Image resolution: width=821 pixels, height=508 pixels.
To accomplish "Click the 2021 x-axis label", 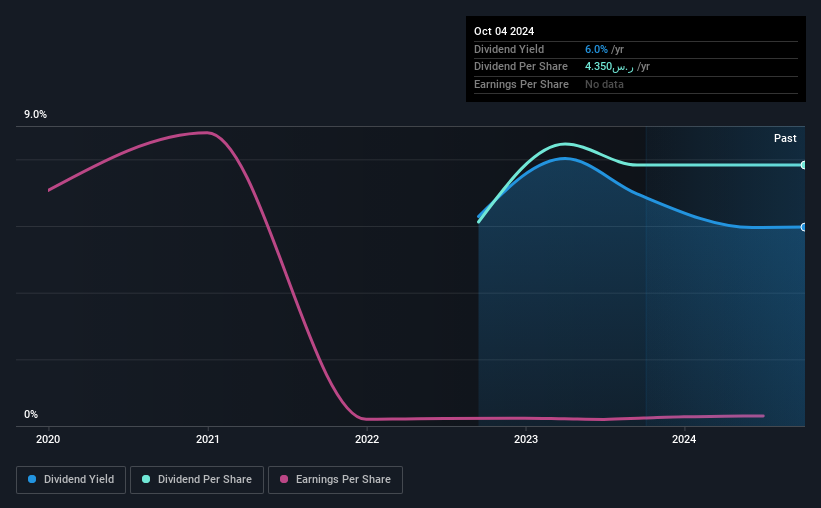I will click(208, 439).
